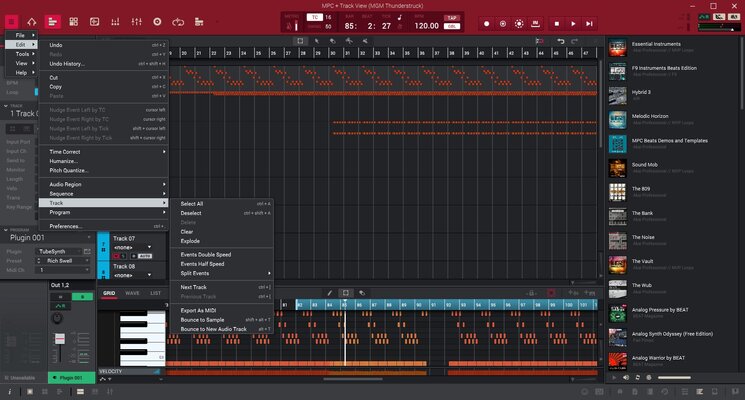Expand the Audio Region submenu
Screen dimensions: 745x400
point(104,184)
